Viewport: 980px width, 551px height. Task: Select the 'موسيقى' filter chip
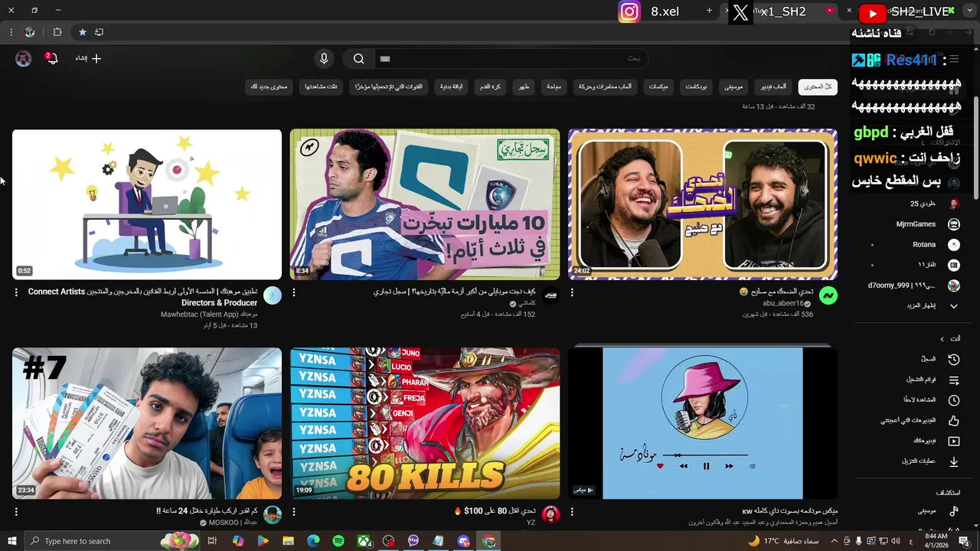(x=733, y=87)
